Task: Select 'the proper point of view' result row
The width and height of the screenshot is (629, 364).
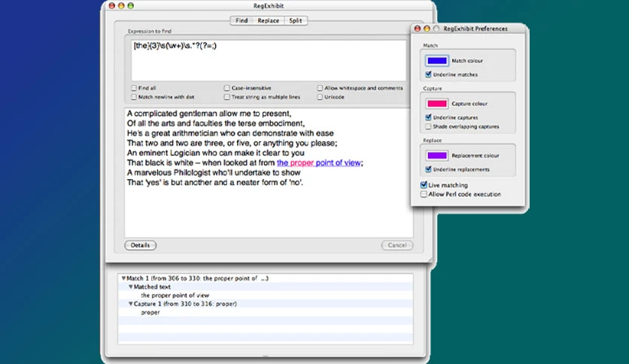Action: click(x=266, y=296)
